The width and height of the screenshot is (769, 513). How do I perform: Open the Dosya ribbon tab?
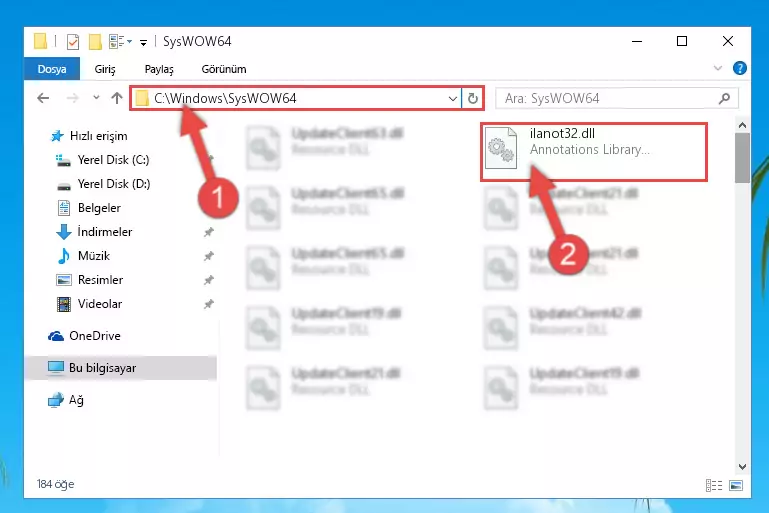[x=51, y=69]
